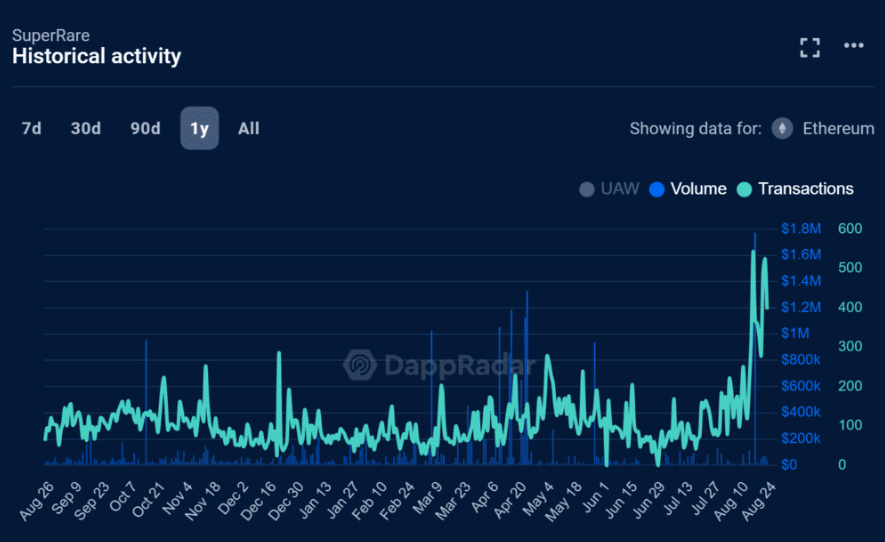Show All historical data range

pos(249,128)
